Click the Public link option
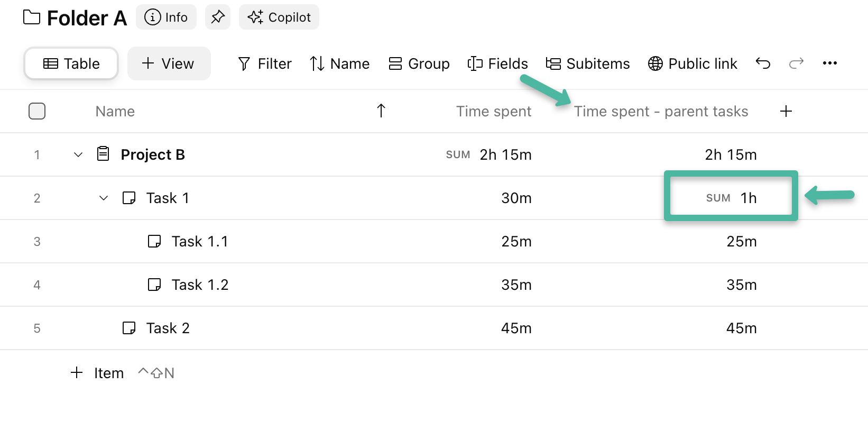Viewport: 868px width, 421px height. pyautogui.click(x=692, y=63)
